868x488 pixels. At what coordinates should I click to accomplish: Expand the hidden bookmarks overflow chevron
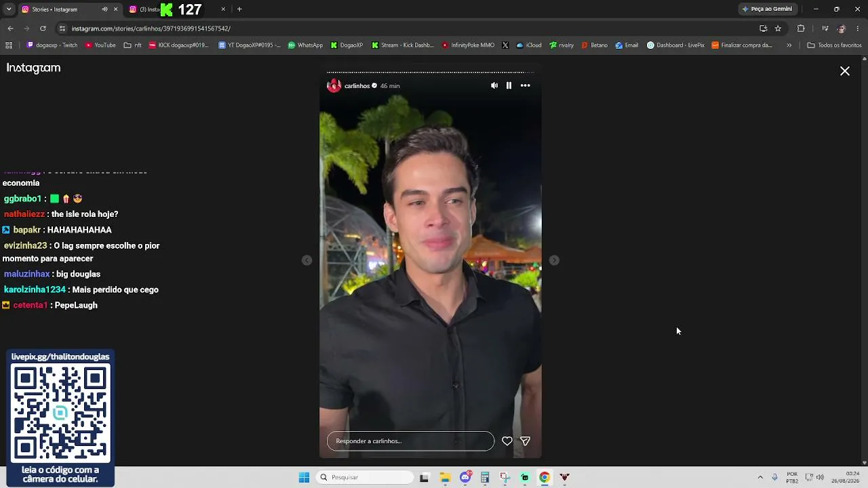pos(789,45)
